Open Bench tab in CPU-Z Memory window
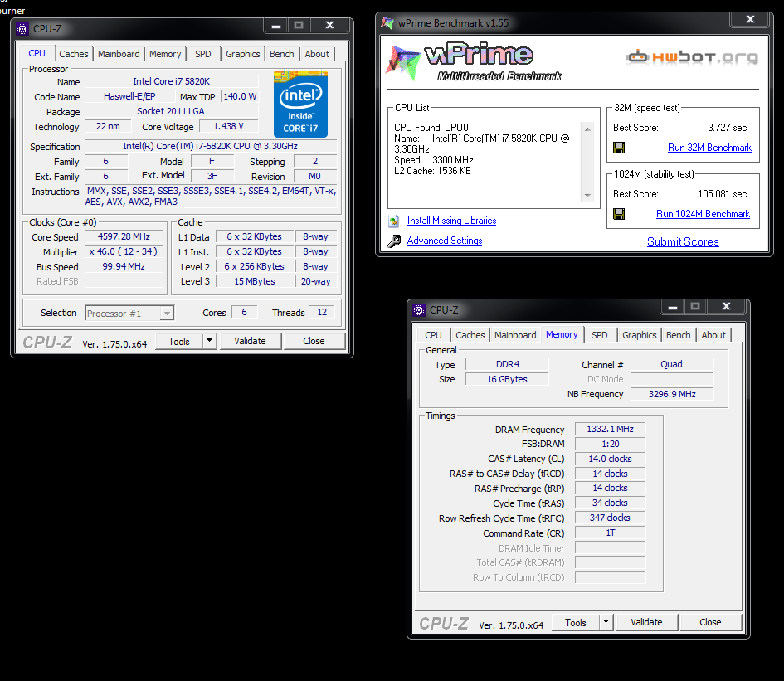The width and height of the screenshot is (784, 681). pyautogui.click(x=679, y=335)
